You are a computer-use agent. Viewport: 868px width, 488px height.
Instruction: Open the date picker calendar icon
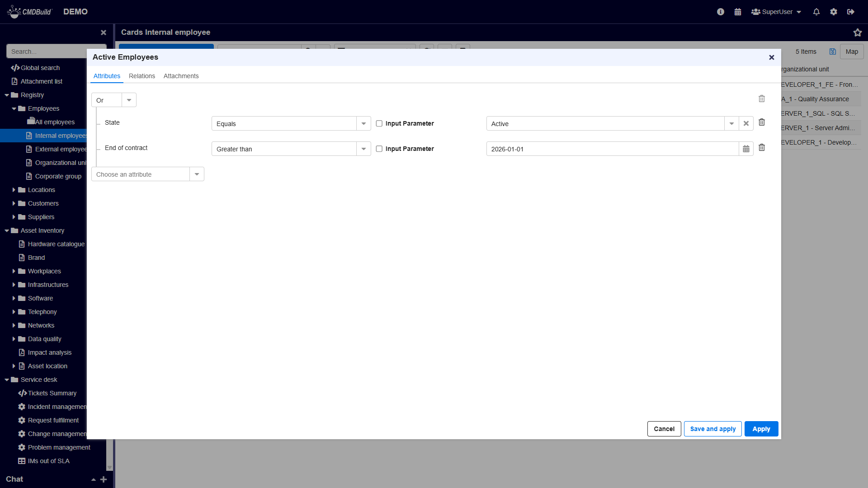(x=746, y=149)
